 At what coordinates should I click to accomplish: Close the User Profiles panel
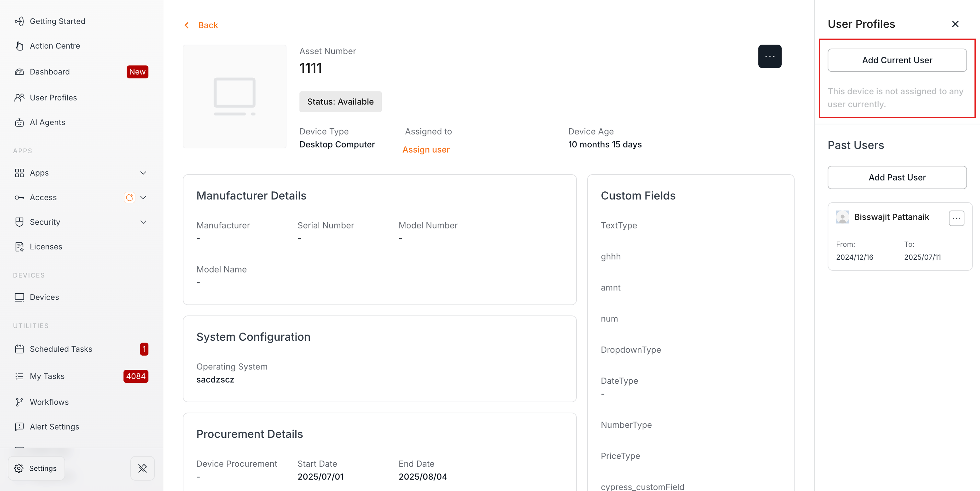[955, 24]
